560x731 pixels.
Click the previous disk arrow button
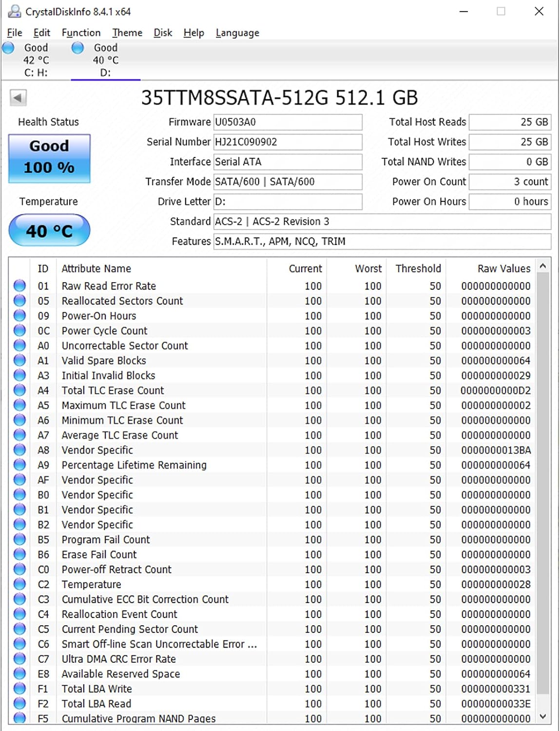coord(18,97)
